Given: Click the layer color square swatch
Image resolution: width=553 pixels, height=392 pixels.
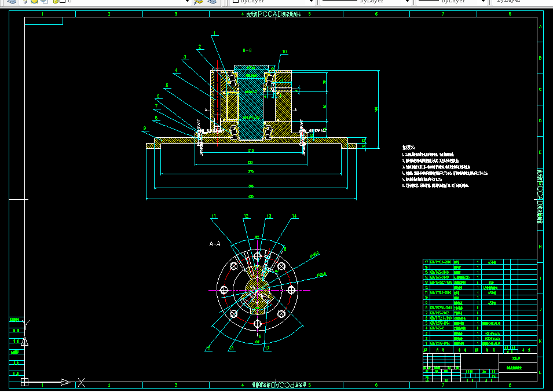Looking at the screenshot, I should 63,1.
